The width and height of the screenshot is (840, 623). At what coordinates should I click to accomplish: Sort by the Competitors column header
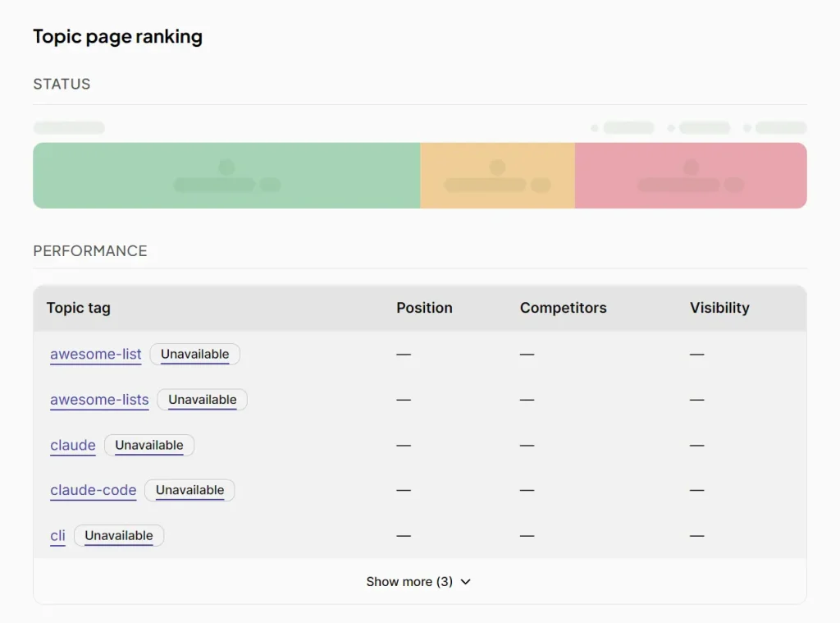(563, 308)
